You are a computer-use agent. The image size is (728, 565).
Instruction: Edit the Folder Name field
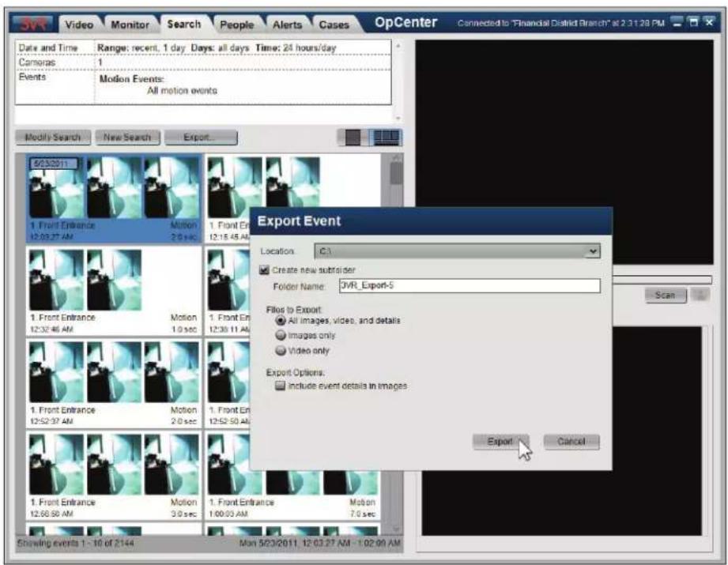[470, 285]
